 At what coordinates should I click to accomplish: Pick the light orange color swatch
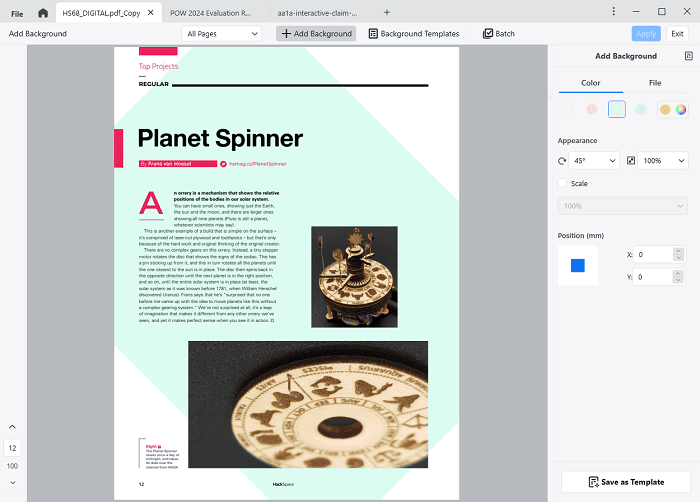click(x=592, y=109)
